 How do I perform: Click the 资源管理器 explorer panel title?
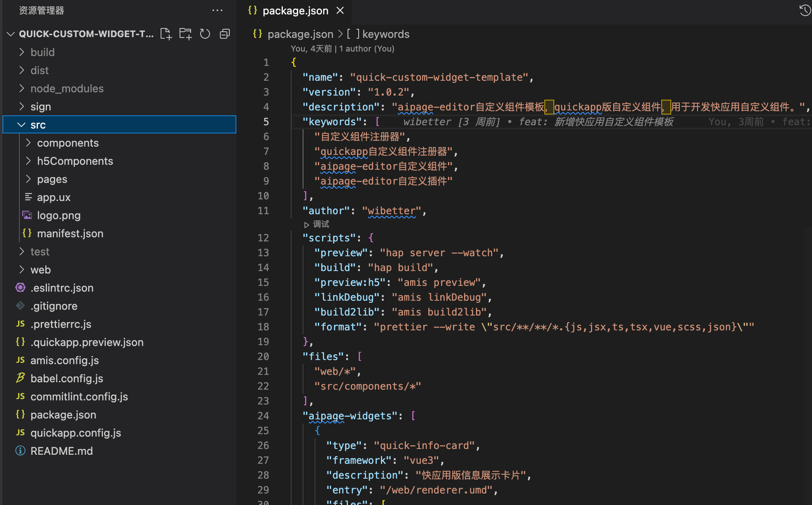click(x=42, y=10)
